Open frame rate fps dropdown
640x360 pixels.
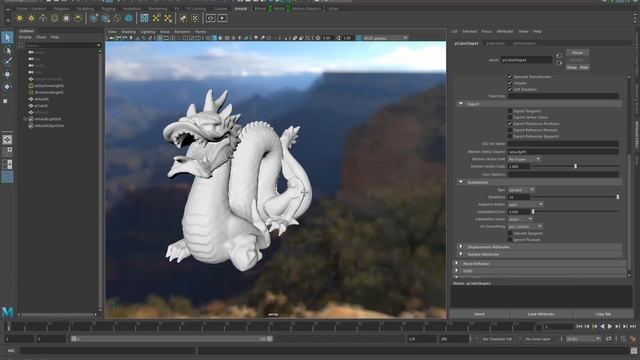point(583,339)
